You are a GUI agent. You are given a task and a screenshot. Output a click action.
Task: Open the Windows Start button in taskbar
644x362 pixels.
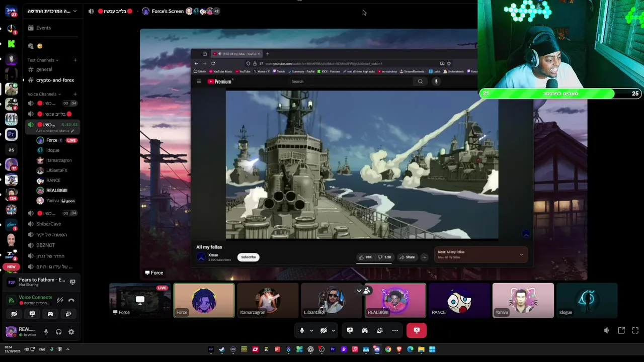(432, 349)
